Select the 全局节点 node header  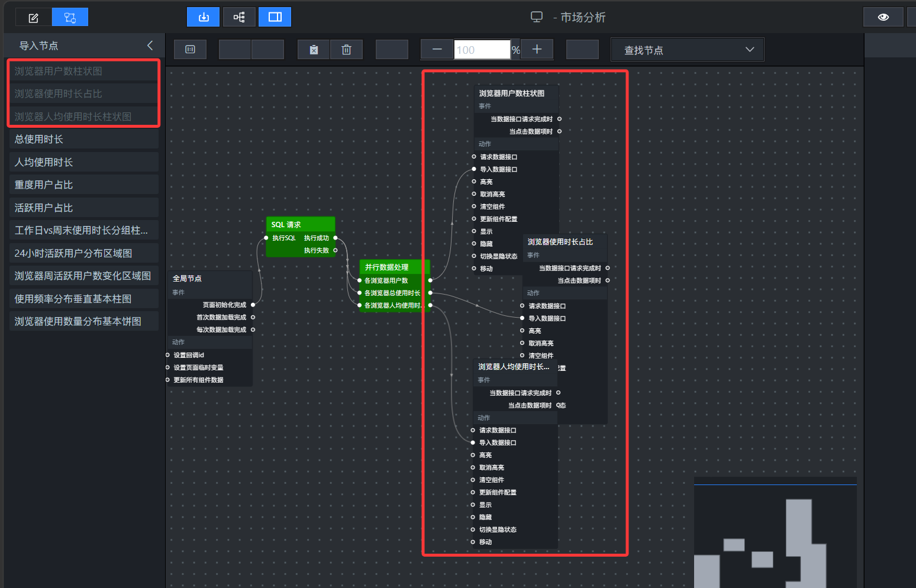pyautogui.click(x=210, y=278)
